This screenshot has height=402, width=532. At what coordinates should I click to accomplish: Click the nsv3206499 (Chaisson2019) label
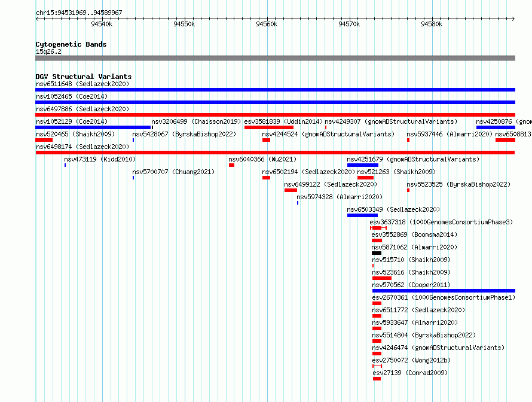[196, 121]
